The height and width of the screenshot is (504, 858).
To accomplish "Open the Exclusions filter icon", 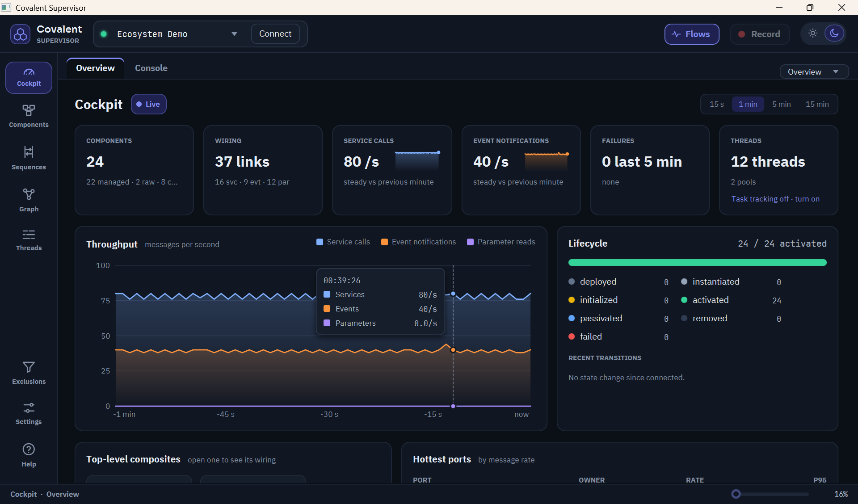I will pyautogui.click(x=29, y=367).
